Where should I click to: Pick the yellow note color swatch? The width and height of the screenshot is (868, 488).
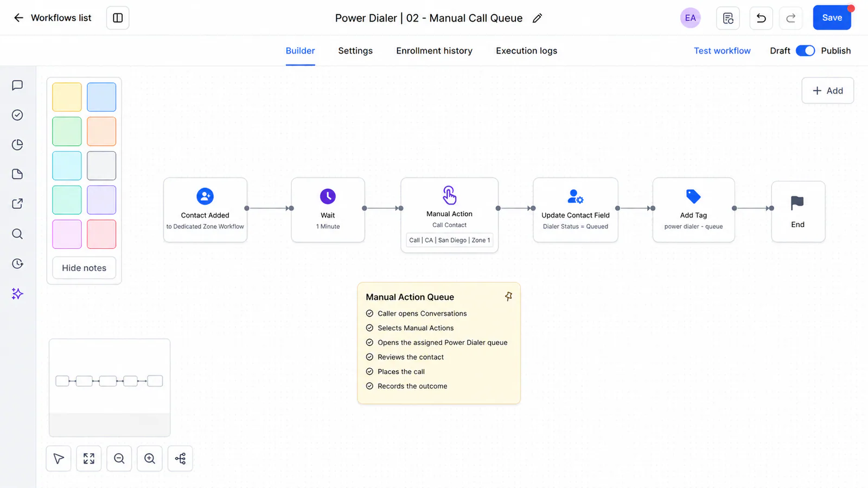tap(67, 97)
